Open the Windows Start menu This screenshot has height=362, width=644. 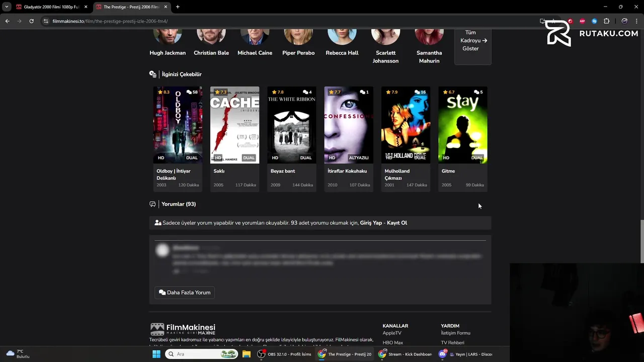click(x=156, y=354)
